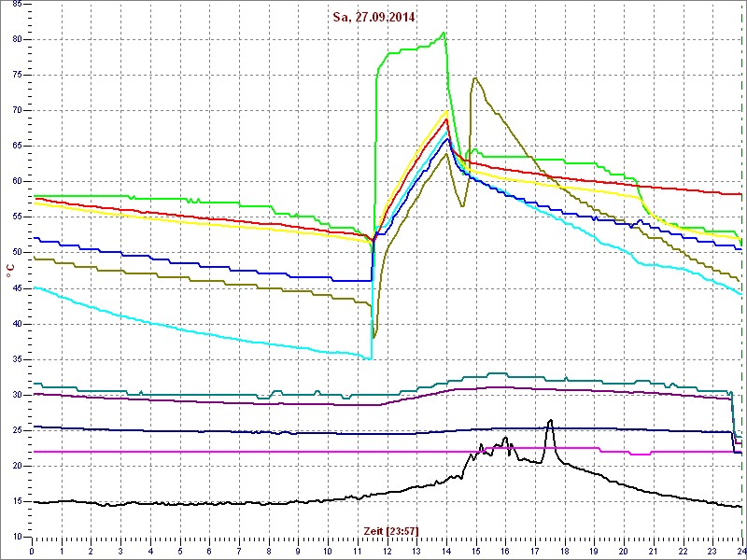Click the black curve's tallest spike

(x=550, y=420)
